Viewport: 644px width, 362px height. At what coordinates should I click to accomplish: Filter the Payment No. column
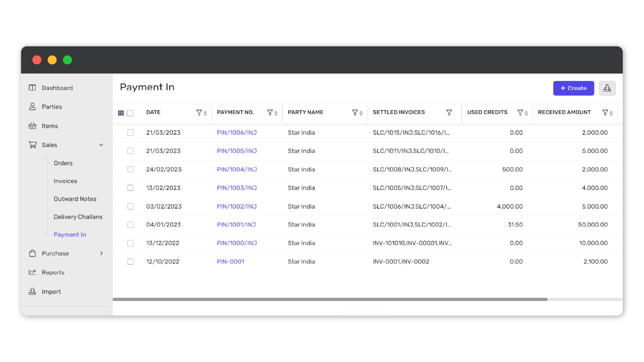click(x=270, y=112)
